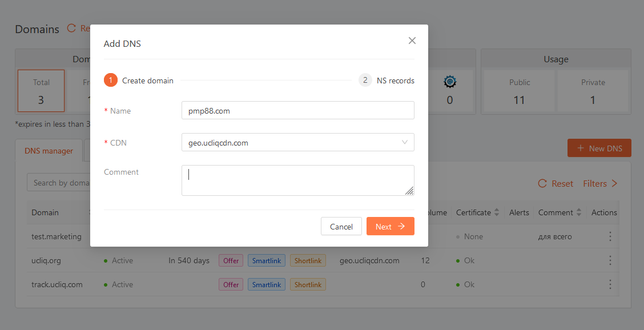Click the Name input field with pmp88.com
The width and height of the screenshot is (644, 330).
point(298,111)
